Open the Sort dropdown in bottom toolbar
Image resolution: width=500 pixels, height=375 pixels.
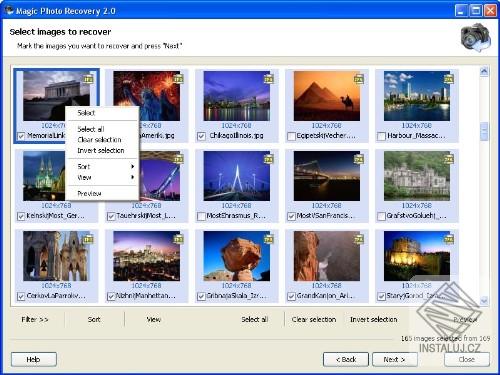[x=94, y=319]
